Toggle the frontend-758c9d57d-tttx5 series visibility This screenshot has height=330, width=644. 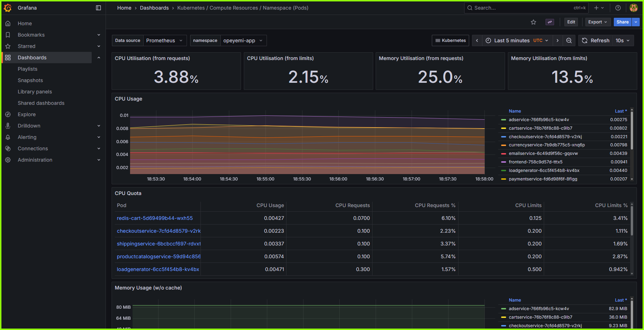[x=535, y=162]
